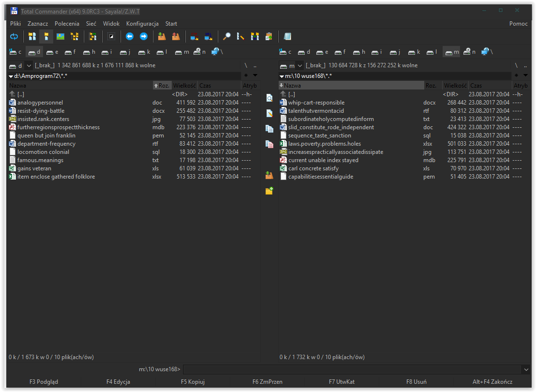Screen dimensions: 536x392
Task: Go back with blue left arrow
Action: point(130,36)
